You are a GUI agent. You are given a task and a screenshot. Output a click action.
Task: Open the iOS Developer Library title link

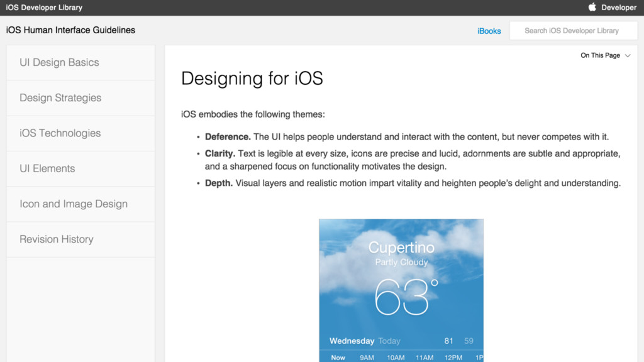pos(44,8)
